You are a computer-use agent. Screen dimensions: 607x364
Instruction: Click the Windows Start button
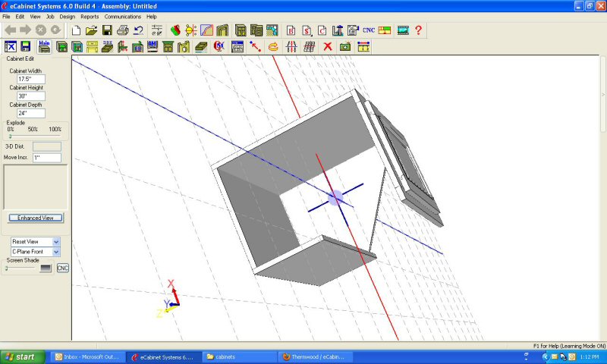21,356
